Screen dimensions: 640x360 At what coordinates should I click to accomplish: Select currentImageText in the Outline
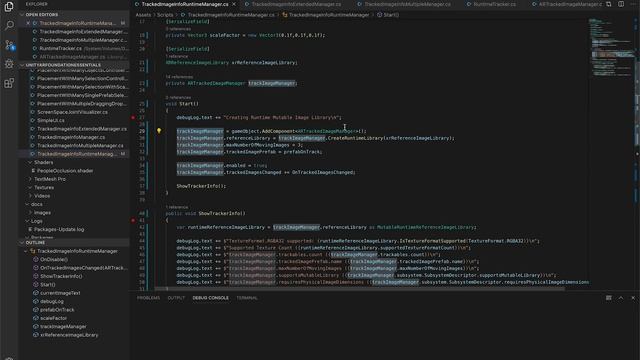[x=60, y=293]
